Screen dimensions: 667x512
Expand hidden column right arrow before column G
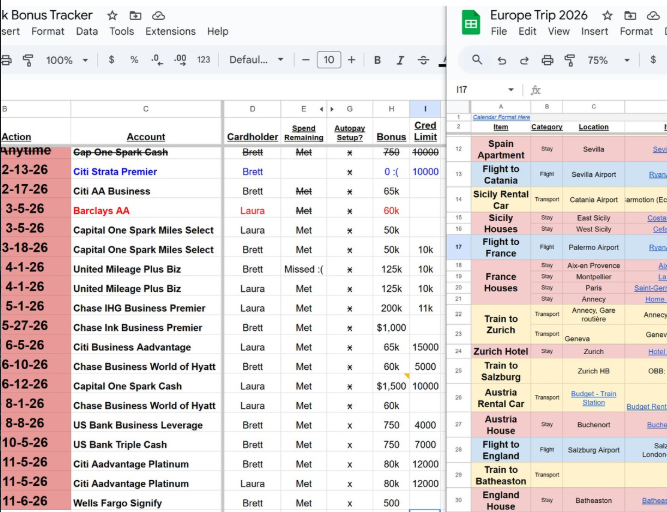coord(332,109)
